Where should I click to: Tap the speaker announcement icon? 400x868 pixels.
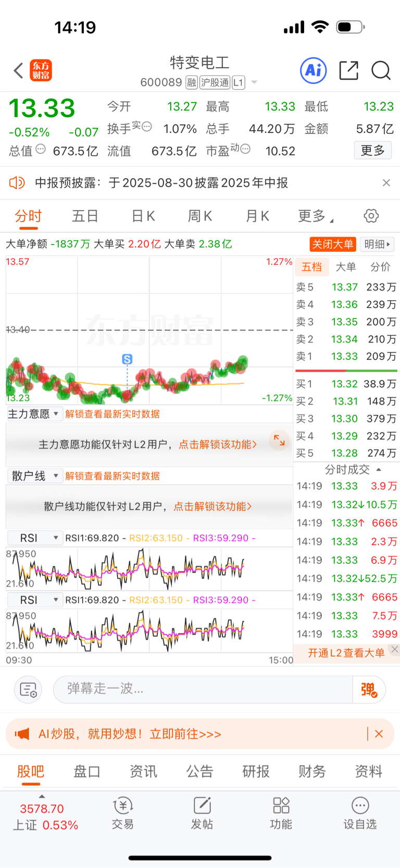[17, 182]
